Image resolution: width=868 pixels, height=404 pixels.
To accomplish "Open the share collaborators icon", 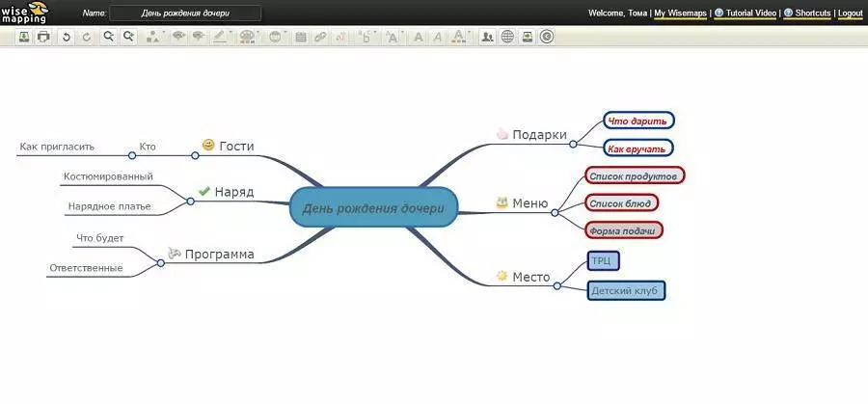I will coord(487,37).
